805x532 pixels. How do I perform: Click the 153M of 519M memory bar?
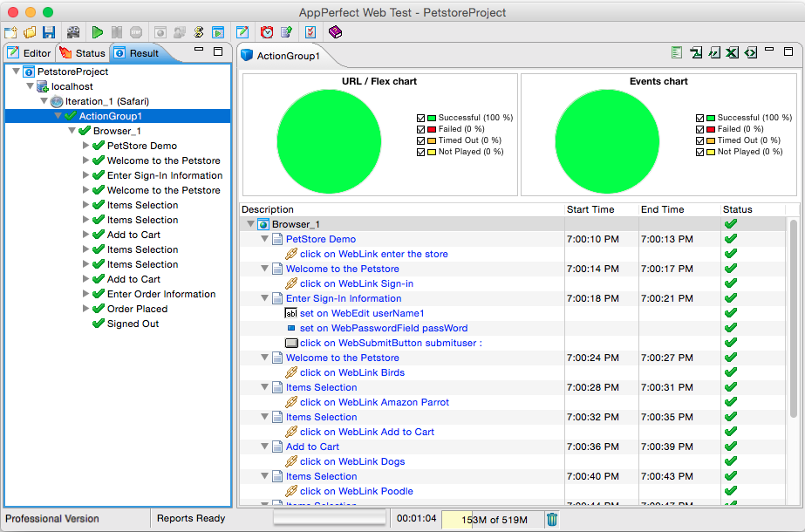pos(493,520)
